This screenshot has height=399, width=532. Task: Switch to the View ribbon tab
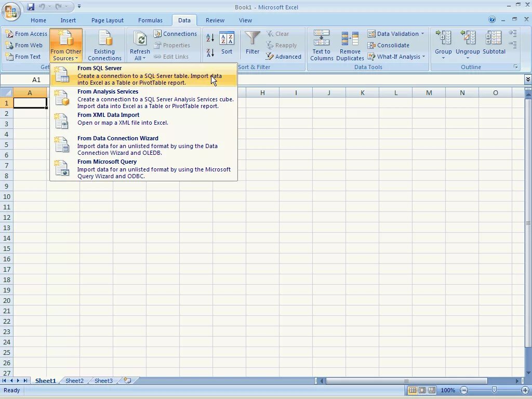point(245,20)
